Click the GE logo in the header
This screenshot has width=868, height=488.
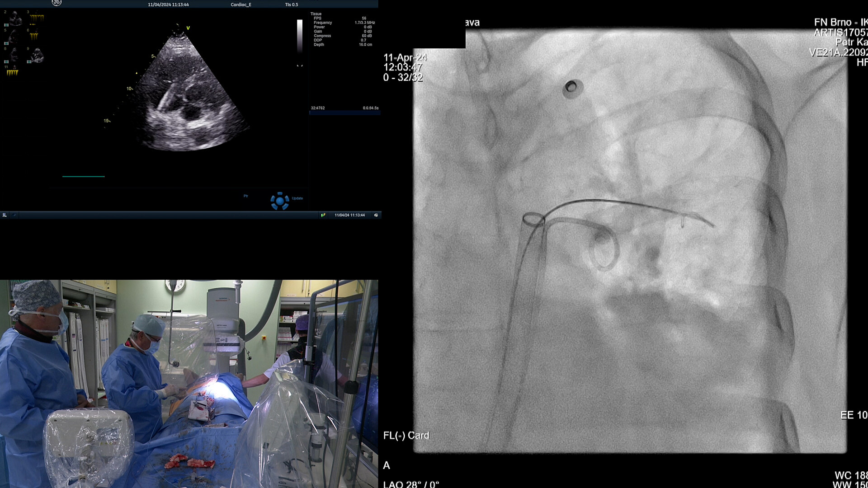click(x=57, y=3)
